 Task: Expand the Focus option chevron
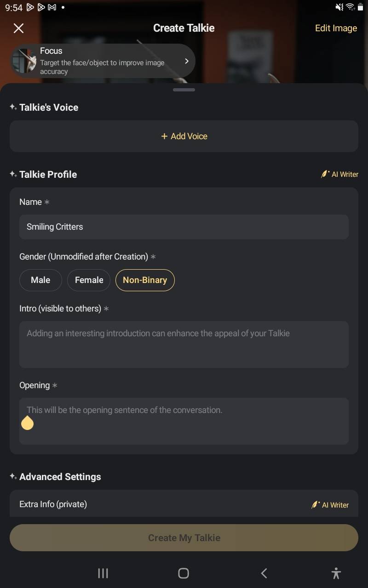[186, 61]
